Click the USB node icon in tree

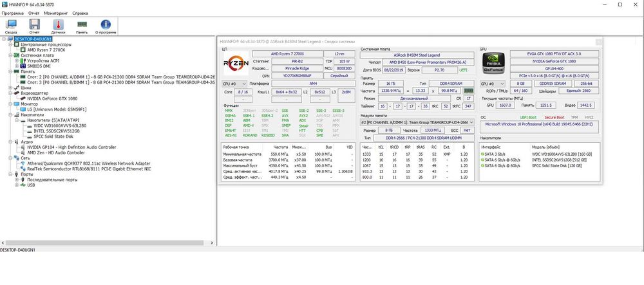coord(23,185)
